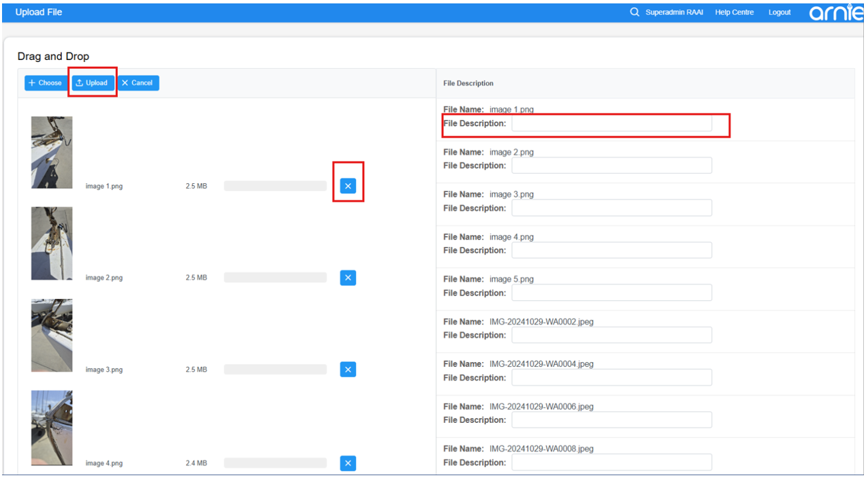Click image 4.png upload progress bar

pos(275,463)
